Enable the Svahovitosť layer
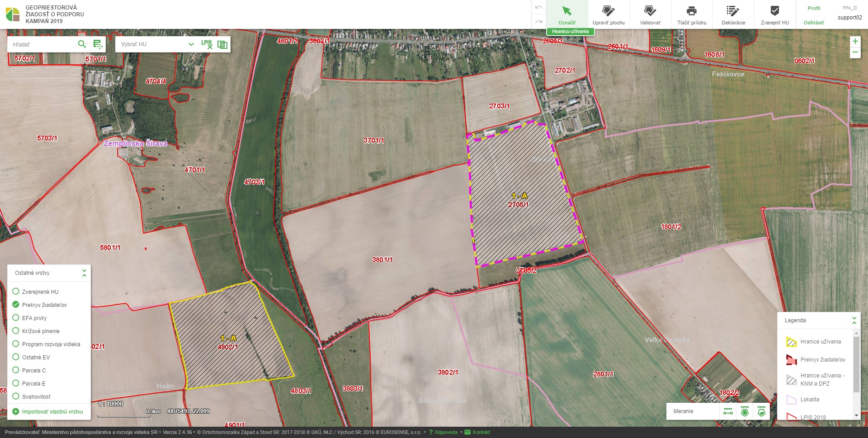868x438 pixels. coord(16,396)
